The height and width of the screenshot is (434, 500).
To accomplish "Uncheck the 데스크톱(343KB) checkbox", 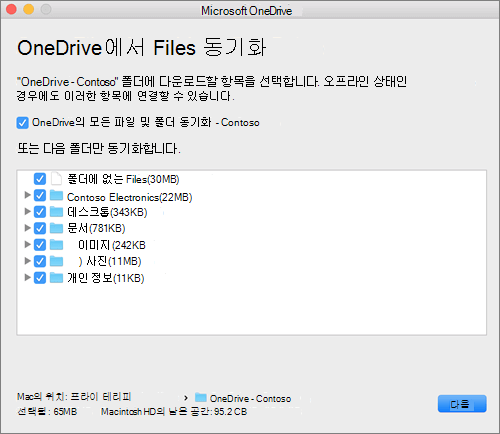I will tap(40, 212).
